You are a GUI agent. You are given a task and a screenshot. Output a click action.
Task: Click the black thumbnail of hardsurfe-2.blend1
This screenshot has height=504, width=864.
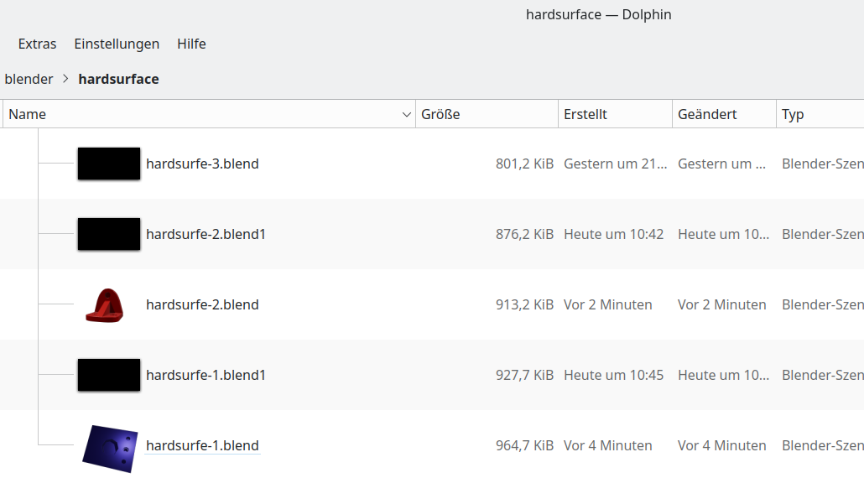pyautogui.click(x=109, y=234)
